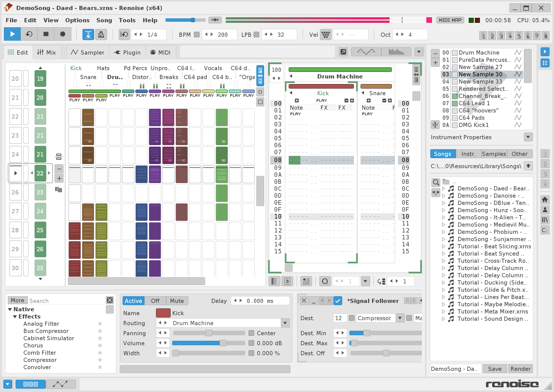Go up one folder with arrow button

point(528,166)
